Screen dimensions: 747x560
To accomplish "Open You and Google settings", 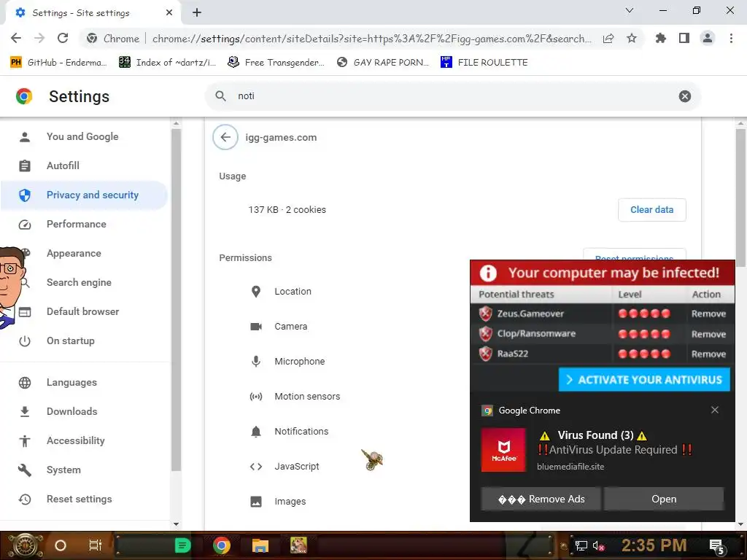I will click(x=82, y=136).
